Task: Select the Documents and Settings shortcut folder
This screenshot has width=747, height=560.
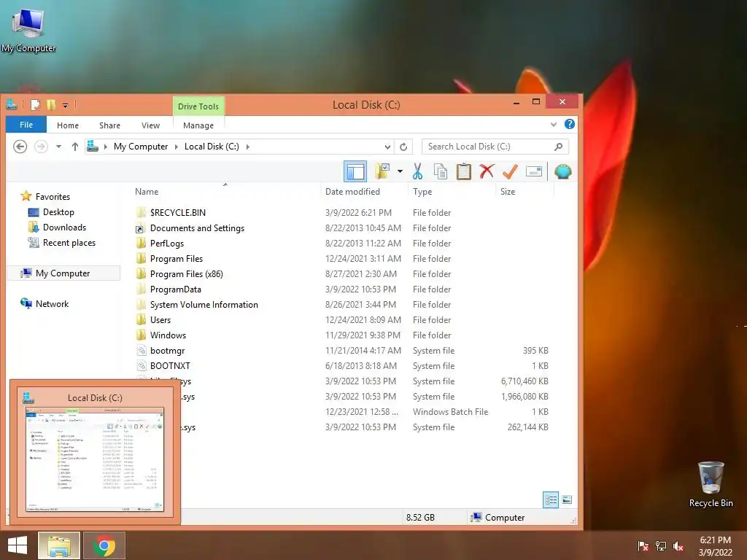Action: coord(197,228)
